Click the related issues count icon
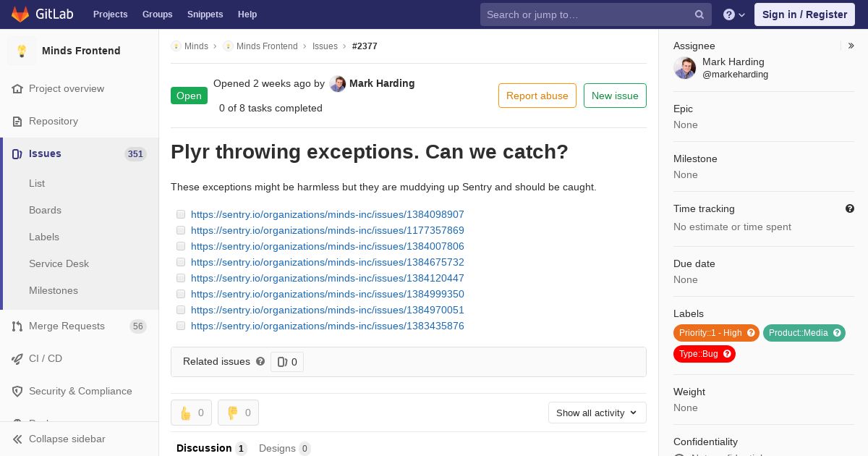The image size is (868, 456). pos(283,362)
